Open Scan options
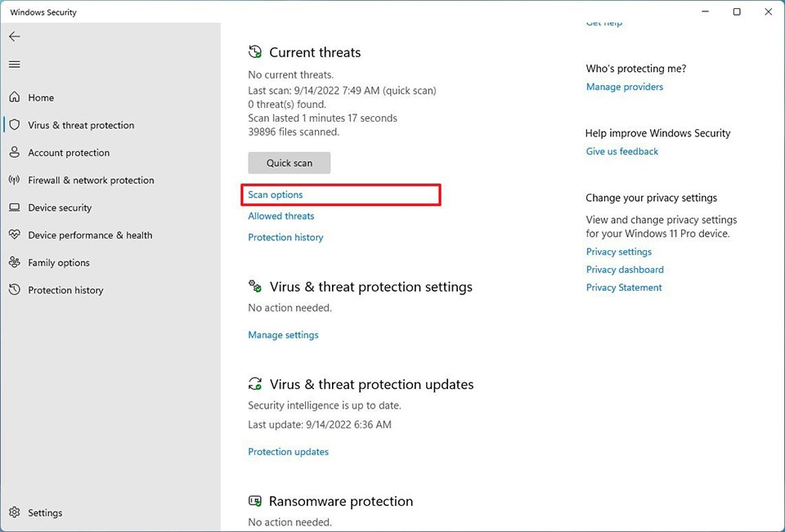The image size is (785, 532). tap(275, 194)
